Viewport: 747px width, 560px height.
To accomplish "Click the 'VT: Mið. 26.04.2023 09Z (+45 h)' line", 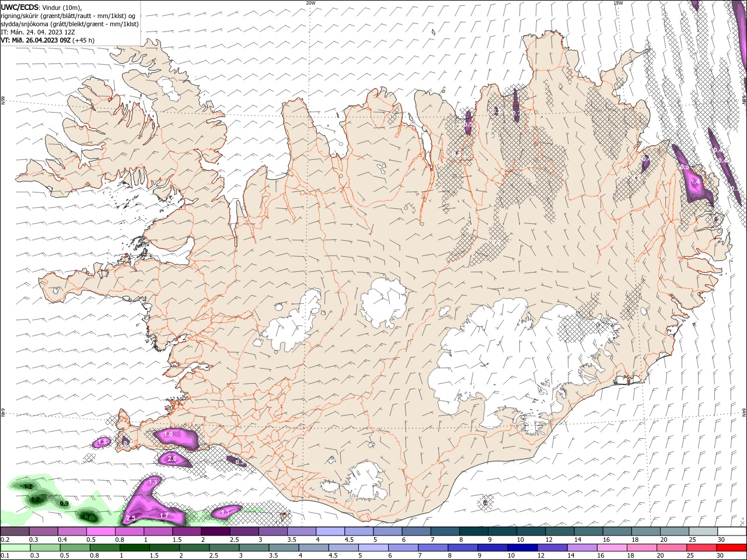I will (48, 40).
